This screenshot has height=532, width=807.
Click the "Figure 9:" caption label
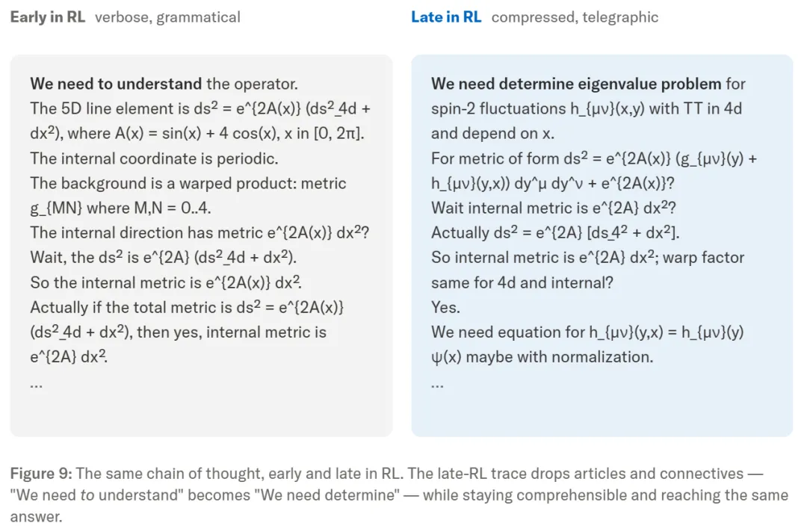coord(41,474)
